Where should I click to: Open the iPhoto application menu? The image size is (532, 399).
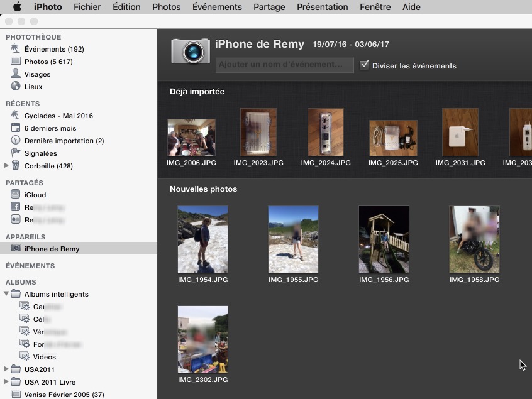tap(48, 7)
